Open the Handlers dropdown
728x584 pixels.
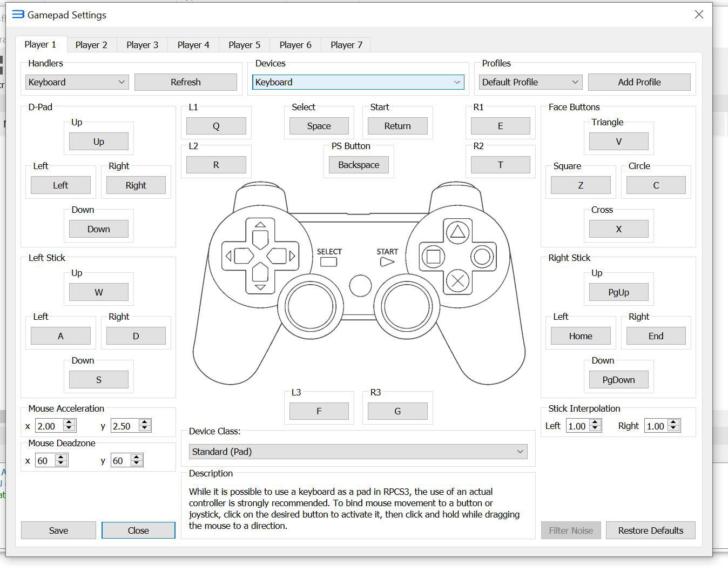point(77,82)
